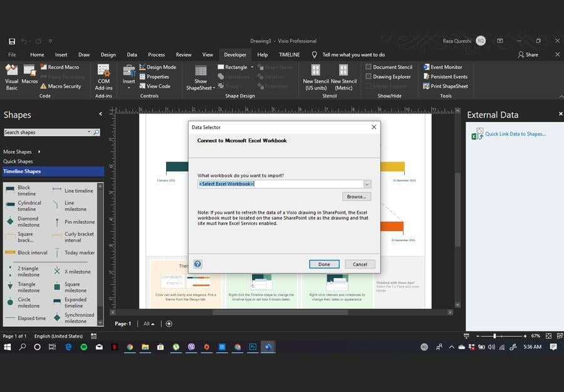The image size is (564, 392).
Task: Open the Share button
Action: [x=528, y=54]
